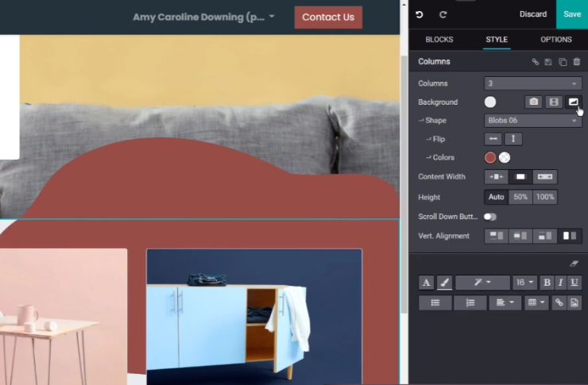This screenshot has height=385, width=588.
Task: Apply bold formatting
Action: point(547,283)
